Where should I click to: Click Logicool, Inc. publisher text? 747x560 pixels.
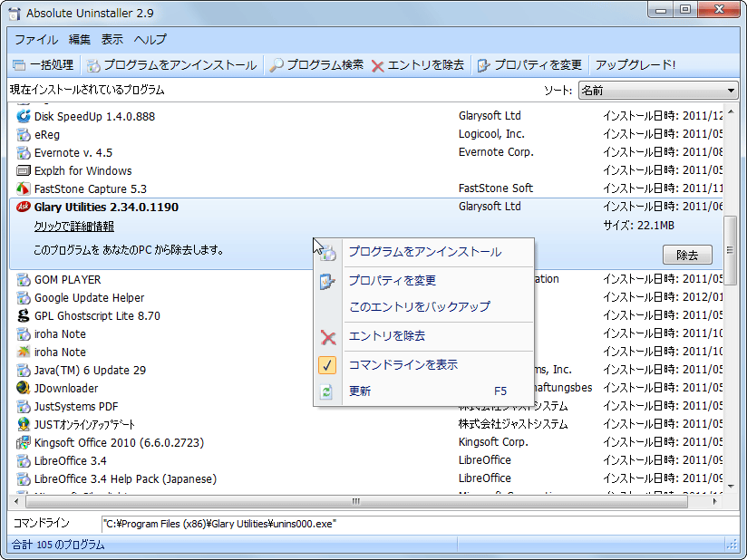(x=491, y=134)
